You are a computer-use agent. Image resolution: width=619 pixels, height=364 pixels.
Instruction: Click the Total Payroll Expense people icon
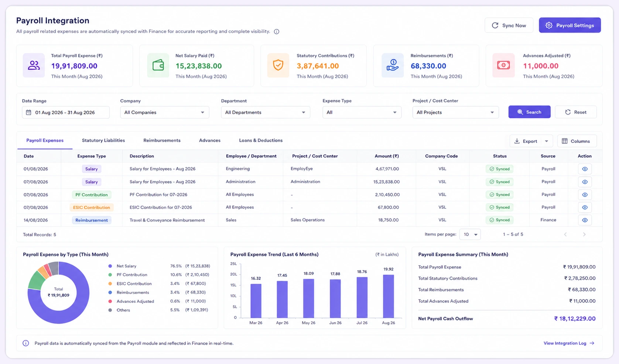(34, 65)
